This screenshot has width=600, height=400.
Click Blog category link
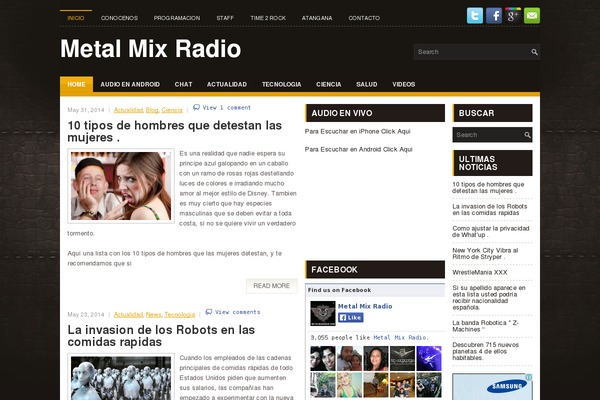[x=152, y=110]
